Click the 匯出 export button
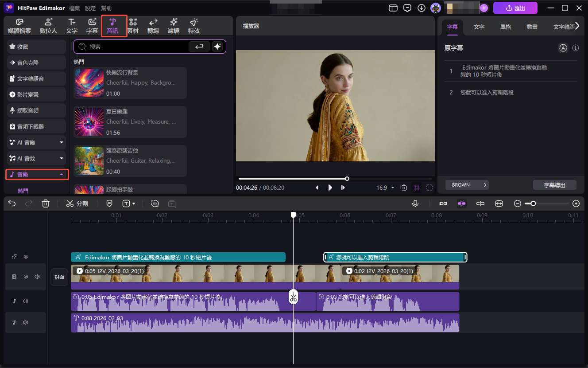Screen dimensions: 588x368 (x=515, y=8)
